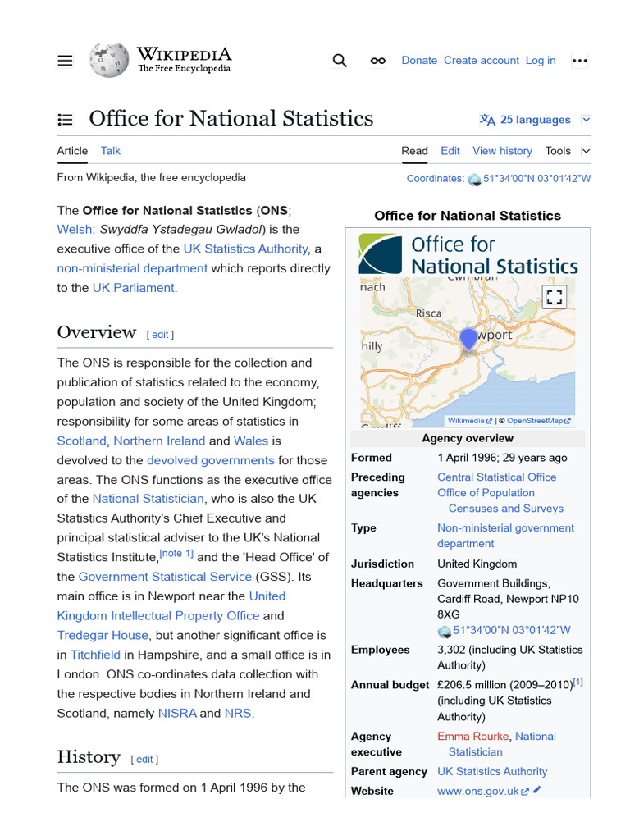Open the Tredegar House link
The image size is (630, 840).
[103, 636]
